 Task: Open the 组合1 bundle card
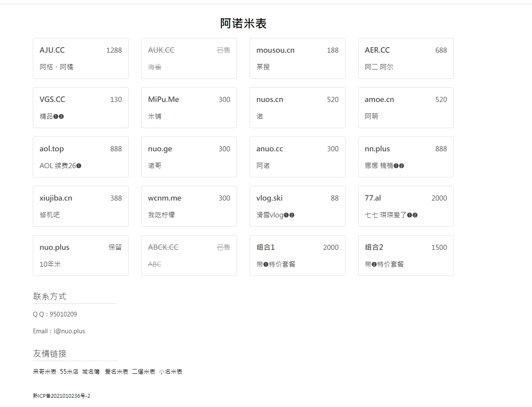click(298, 255)
